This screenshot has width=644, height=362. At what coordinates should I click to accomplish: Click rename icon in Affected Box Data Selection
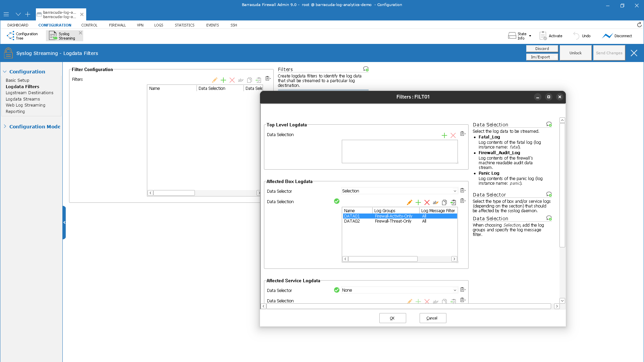click(x=436, y=202)
